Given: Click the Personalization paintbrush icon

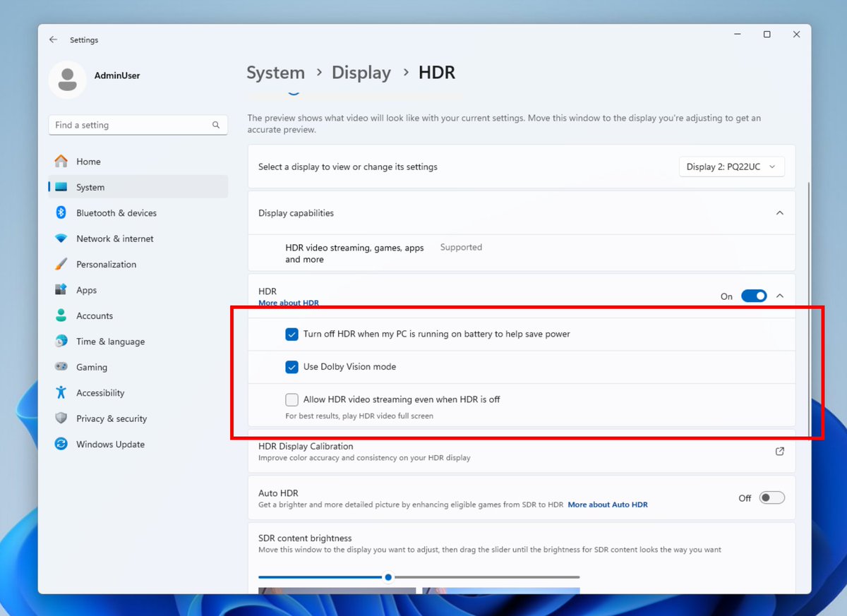Looking at the screenshot, I should 61,264.
